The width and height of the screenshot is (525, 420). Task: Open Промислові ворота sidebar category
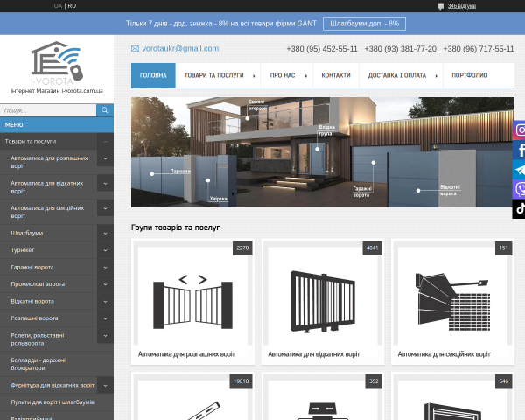tap(38, 284)
